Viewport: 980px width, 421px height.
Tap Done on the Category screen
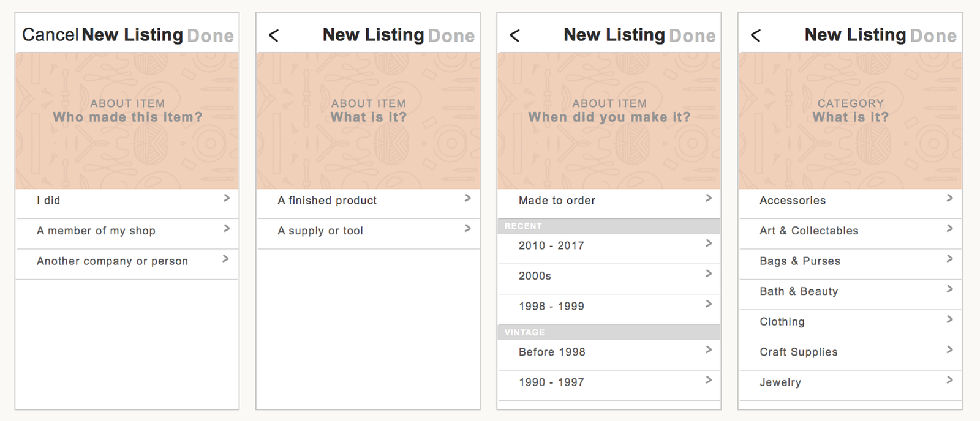[x=933, y=36]
